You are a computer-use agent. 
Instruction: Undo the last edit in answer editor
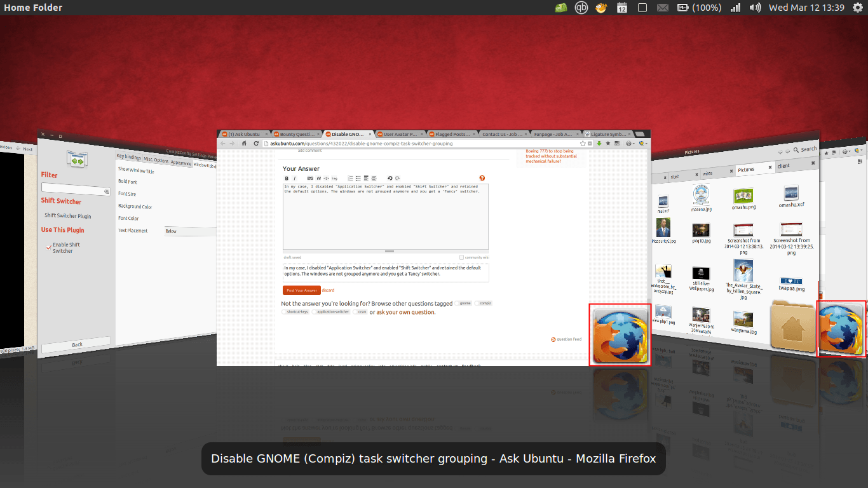pyautogui.click(x=390, y=178)
